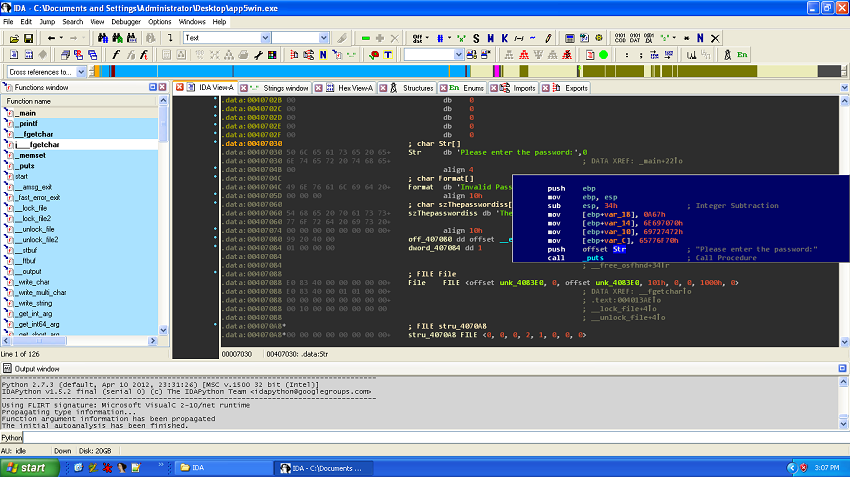
Task: Click the dark red segment in navigation band
Action: click(x=113, y=71)
